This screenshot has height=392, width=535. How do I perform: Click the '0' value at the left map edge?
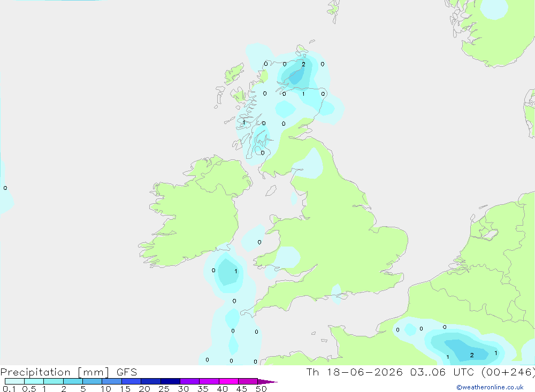5,188
